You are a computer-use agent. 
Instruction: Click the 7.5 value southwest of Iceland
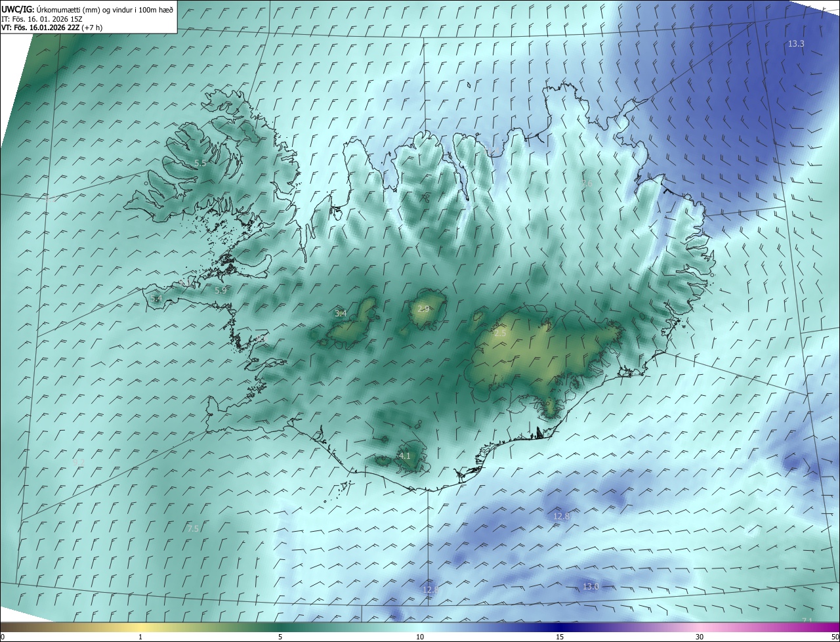pos(193,529)
